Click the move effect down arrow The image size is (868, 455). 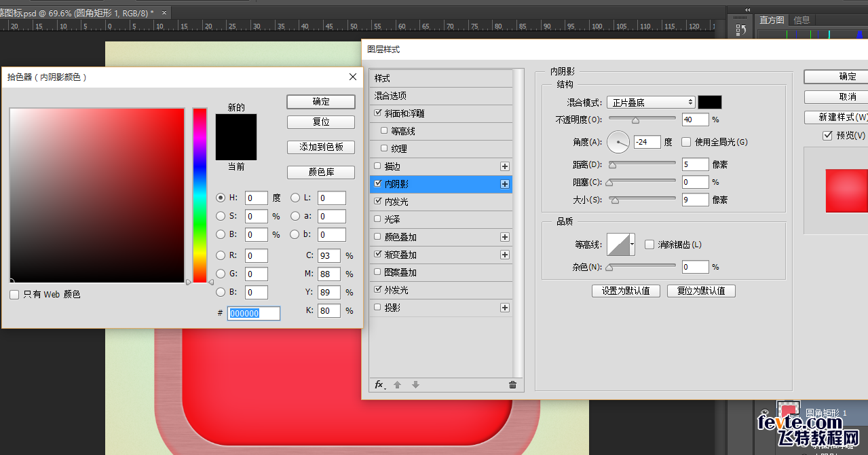click(x=415, y=385)
